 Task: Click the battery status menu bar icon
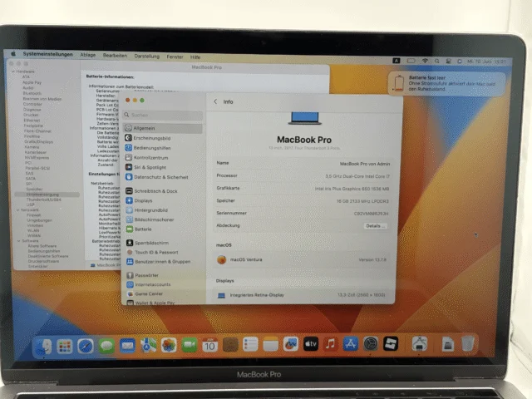click(x=411, y=61)
